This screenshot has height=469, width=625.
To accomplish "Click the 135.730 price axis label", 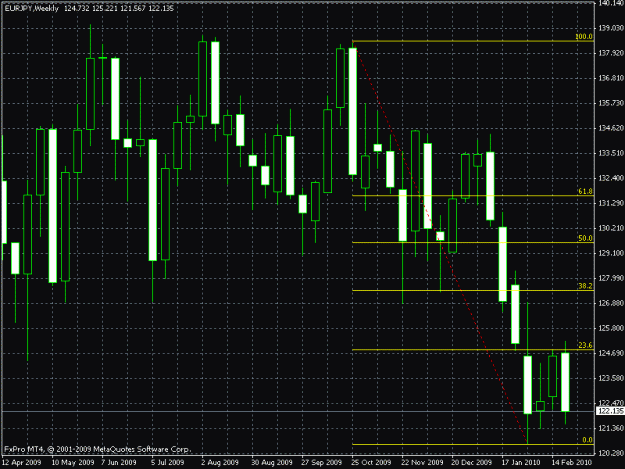I will tap(611, 103).
